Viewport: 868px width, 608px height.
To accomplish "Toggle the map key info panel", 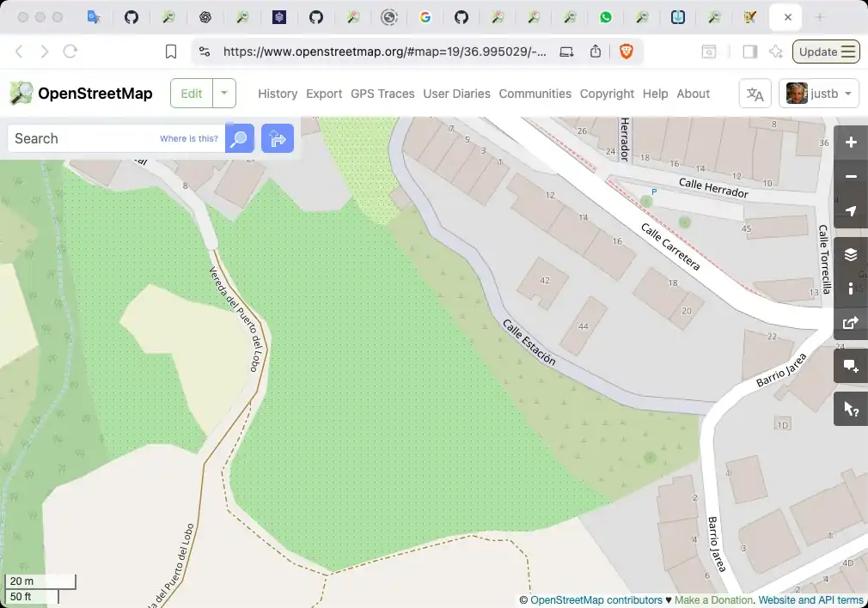I will [x=851, y=289].
